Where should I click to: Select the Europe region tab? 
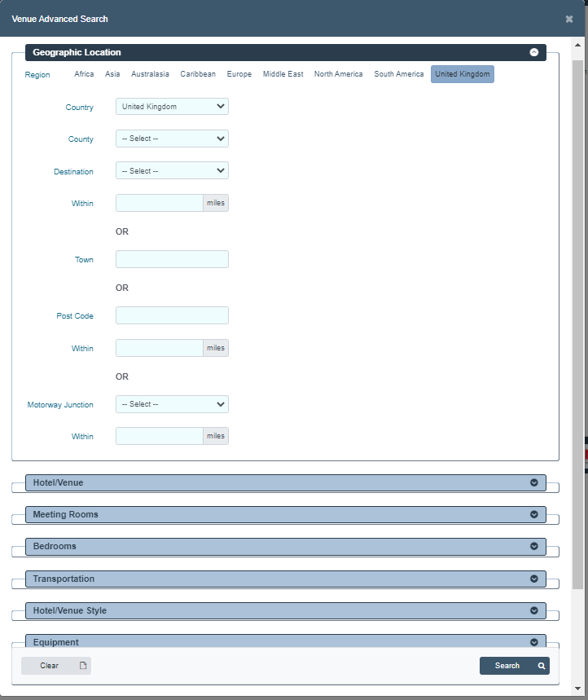239,74
